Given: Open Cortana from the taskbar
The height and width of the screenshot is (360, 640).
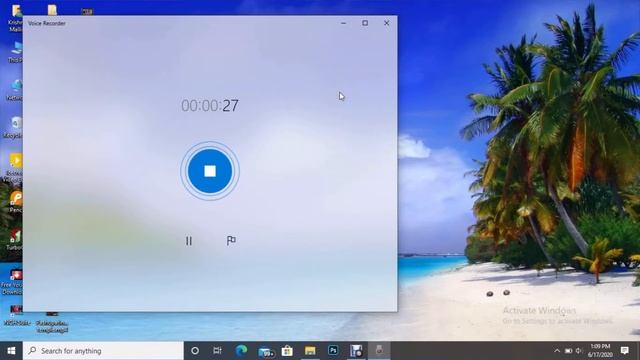Looking at the screenshot, I should click(x=195, y=351).
